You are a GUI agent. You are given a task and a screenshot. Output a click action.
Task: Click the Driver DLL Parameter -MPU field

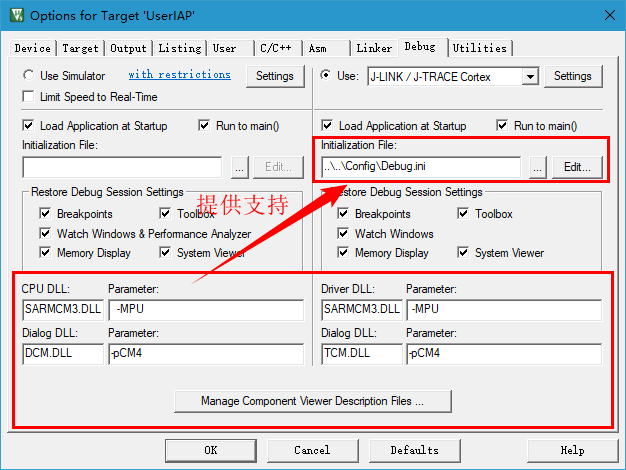coord(504,310)
